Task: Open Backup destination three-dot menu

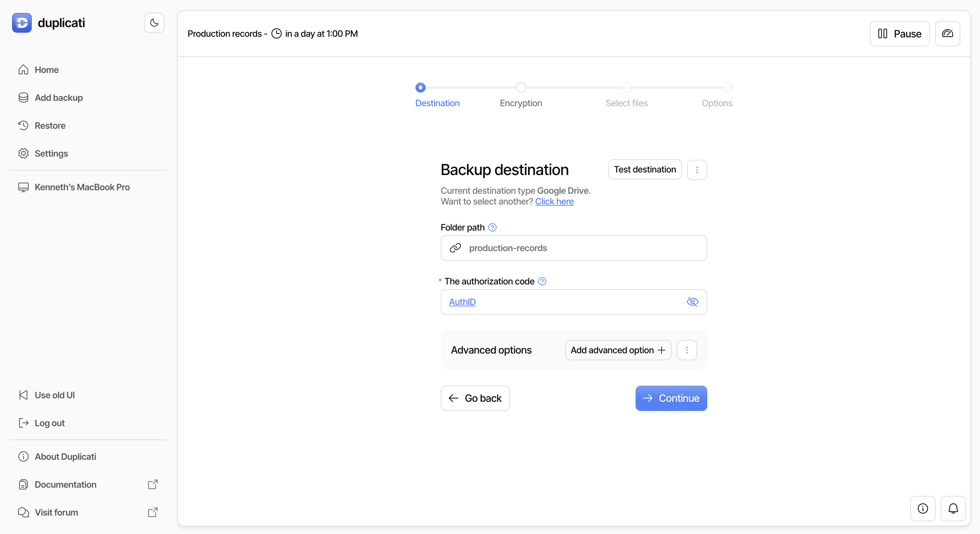Action: (x=696, y=170)
